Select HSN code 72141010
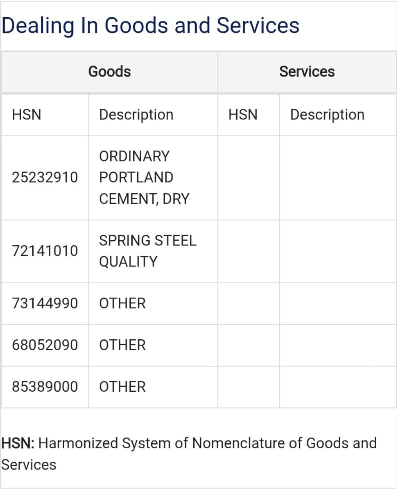Image resolution: width=397 pixels, height=491 pixels. tap(45, 251)
